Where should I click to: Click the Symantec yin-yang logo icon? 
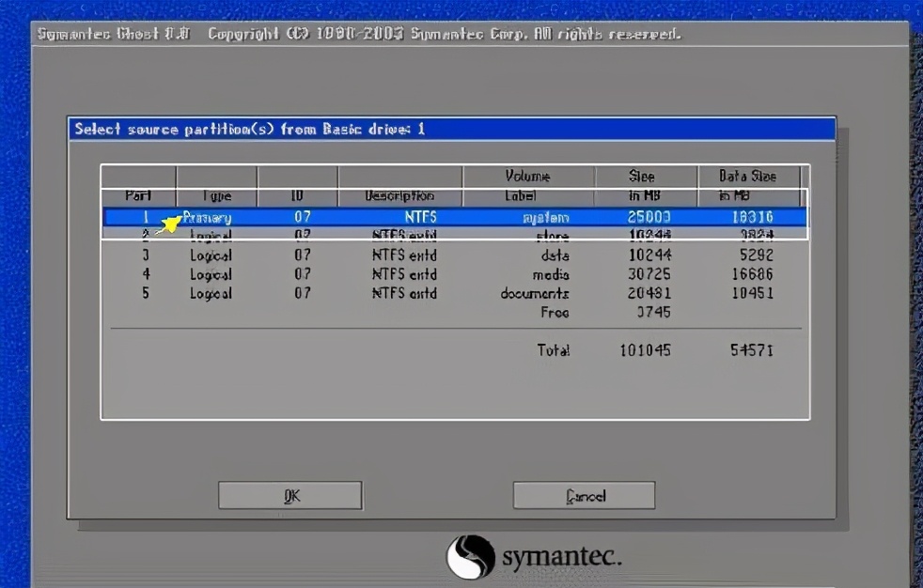point(469,556)
